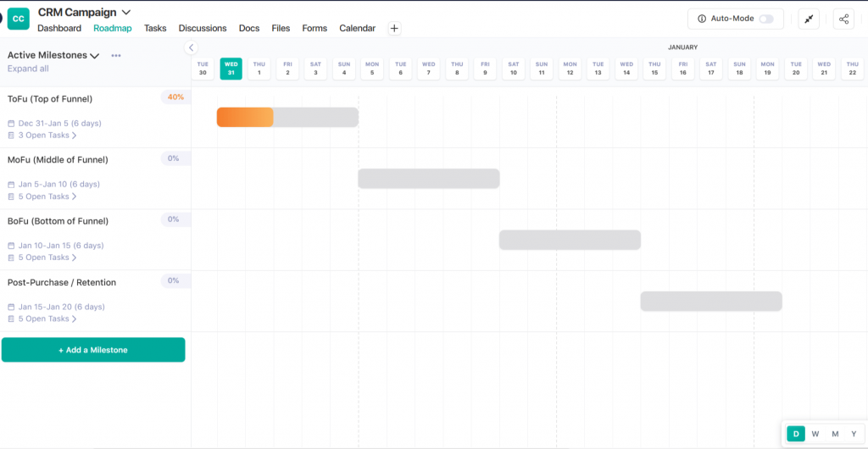Select the BoFu (Bottom of Funnel) milestone
Image resolution: width=868 pixels, height=449 pixels.
[x=58, y=221]
